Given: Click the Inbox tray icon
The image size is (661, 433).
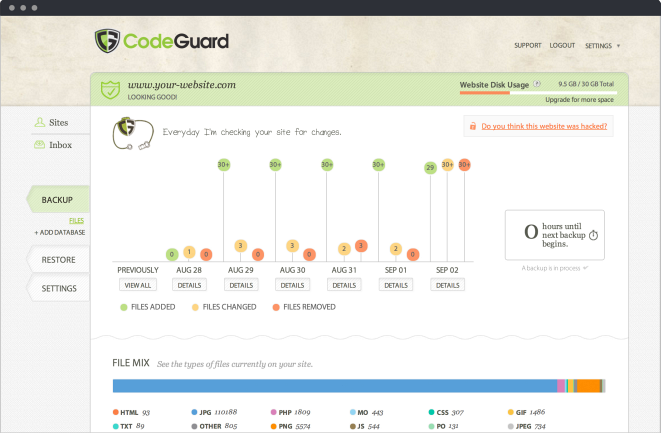Looking at the screenshot, I should tap(40, 145).
